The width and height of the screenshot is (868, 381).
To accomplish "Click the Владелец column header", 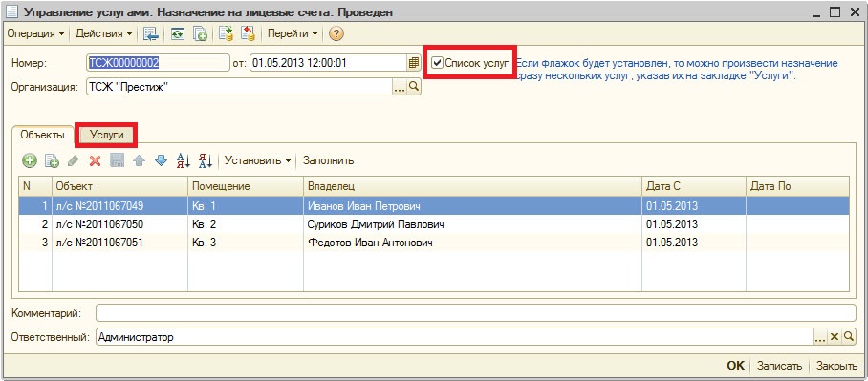I will coord(473,187).
